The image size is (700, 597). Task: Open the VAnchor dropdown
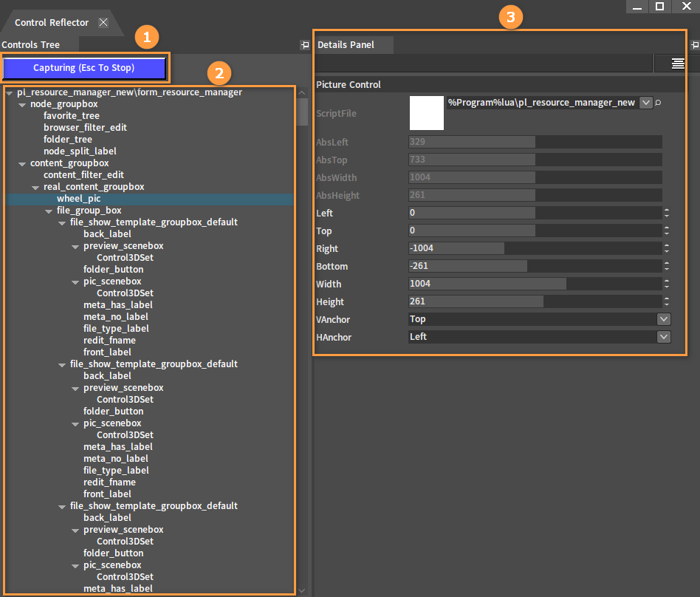pyautogui.click(x=663, y=319)
